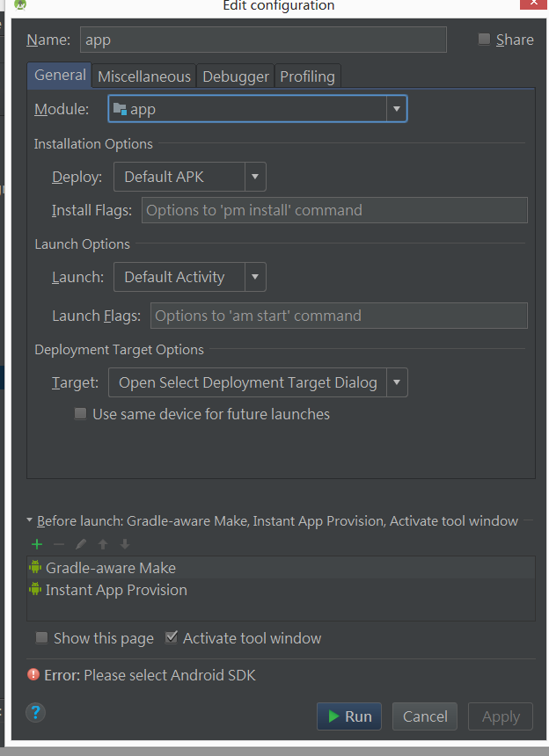Uncheck Activate tool window checkbox
This screenshot has height=756, width=549.
[172, 637]
